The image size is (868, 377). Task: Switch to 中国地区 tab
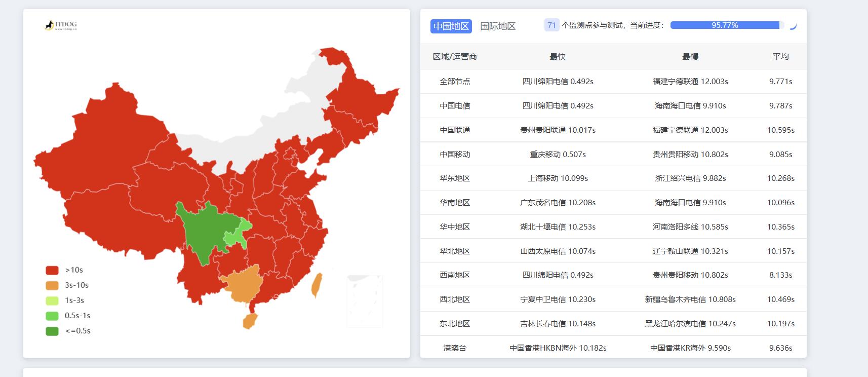coord(451,26)
